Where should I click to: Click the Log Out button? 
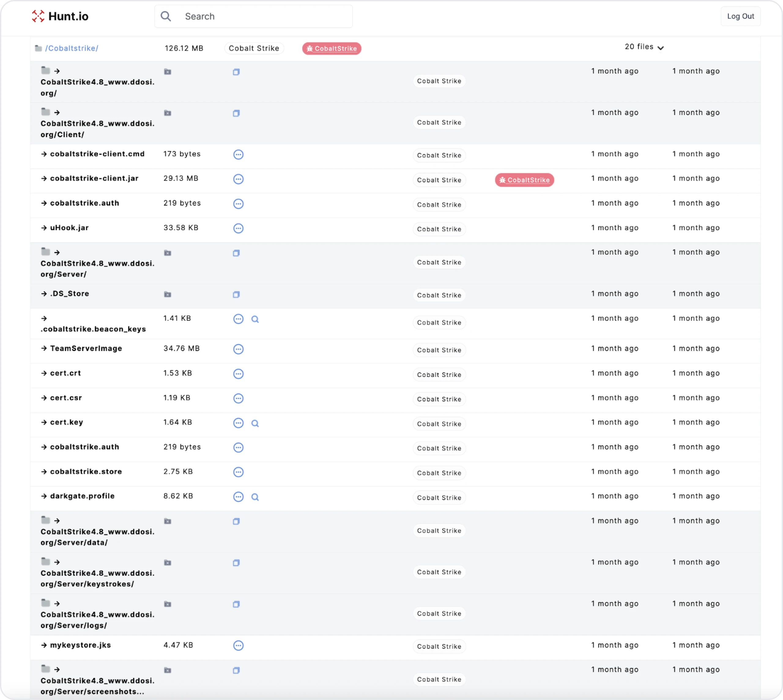740,16
